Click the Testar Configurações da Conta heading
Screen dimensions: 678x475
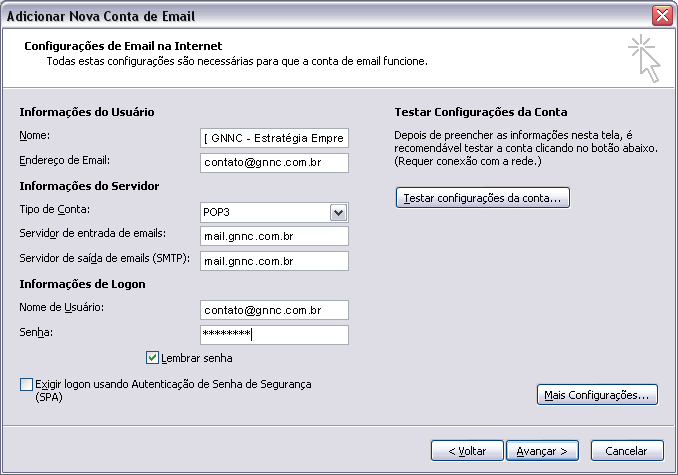481,112
